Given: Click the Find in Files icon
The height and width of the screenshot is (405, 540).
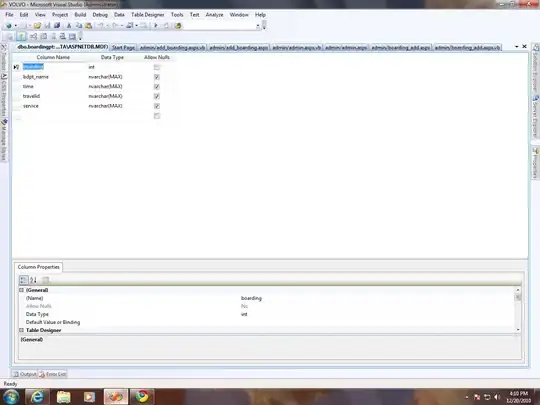Looking at the screenshot, I should coord(178,25).
